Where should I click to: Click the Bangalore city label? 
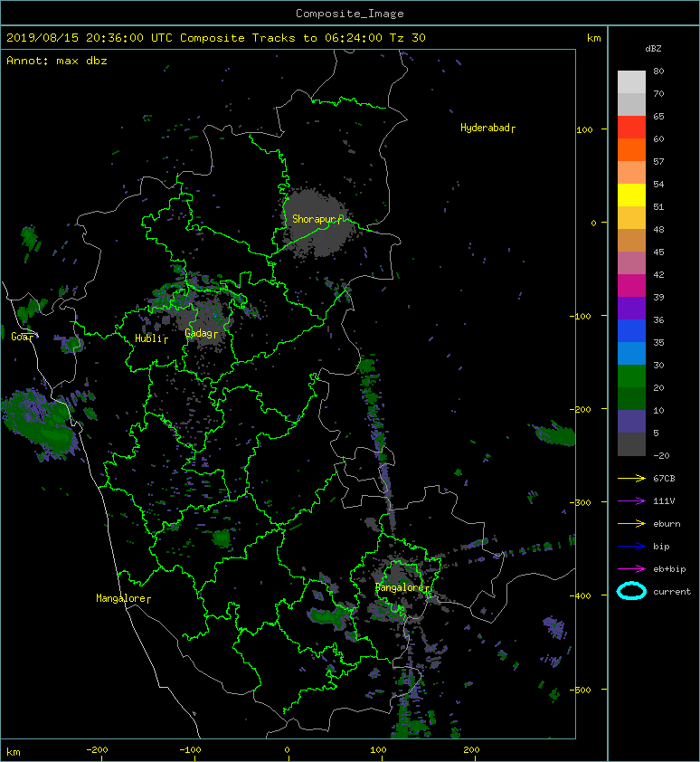pos(402,587)
